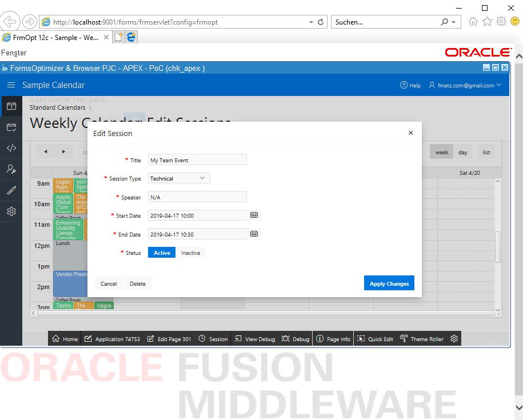Toggle Debug in developer toolbar
The width and height of the screenshot is (523, 420).
(296, 339)
